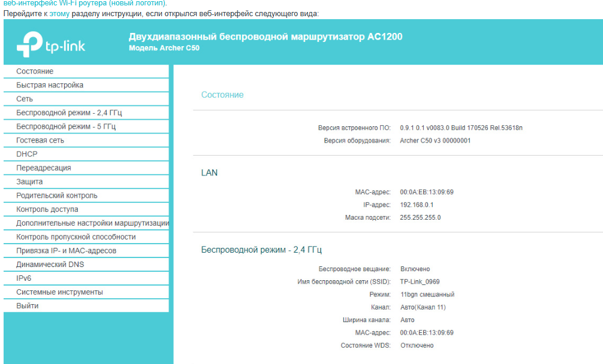Click the 'Маска подсети:' label
Screen dimensions: 603x364
click(x=367, y=217)
